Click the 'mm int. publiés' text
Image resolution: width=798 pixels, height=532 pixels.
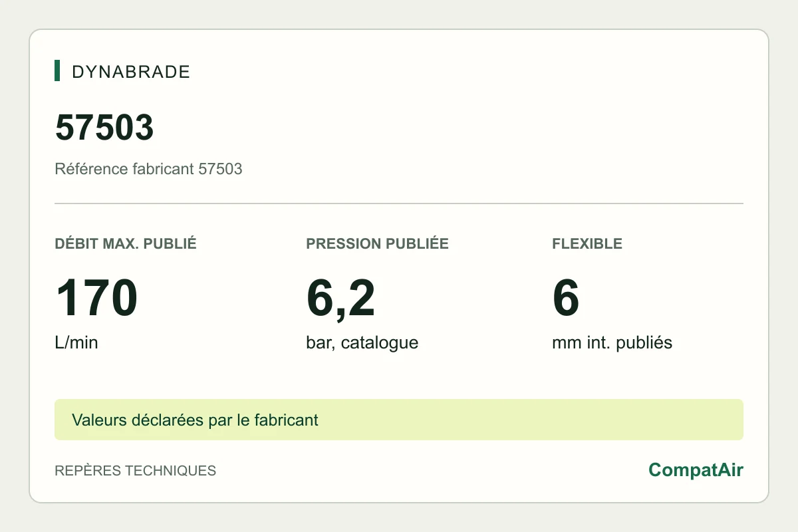click(612, 343)
